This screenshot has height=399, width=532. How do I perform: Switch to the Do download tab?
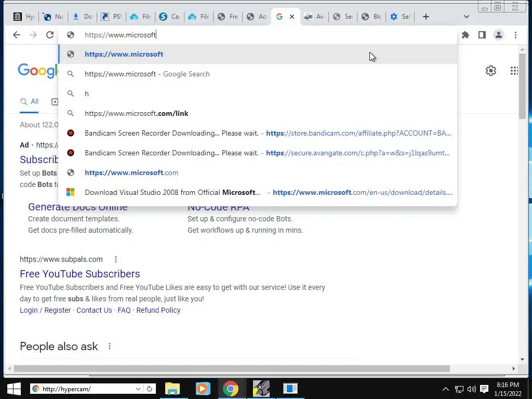(83, 17)
